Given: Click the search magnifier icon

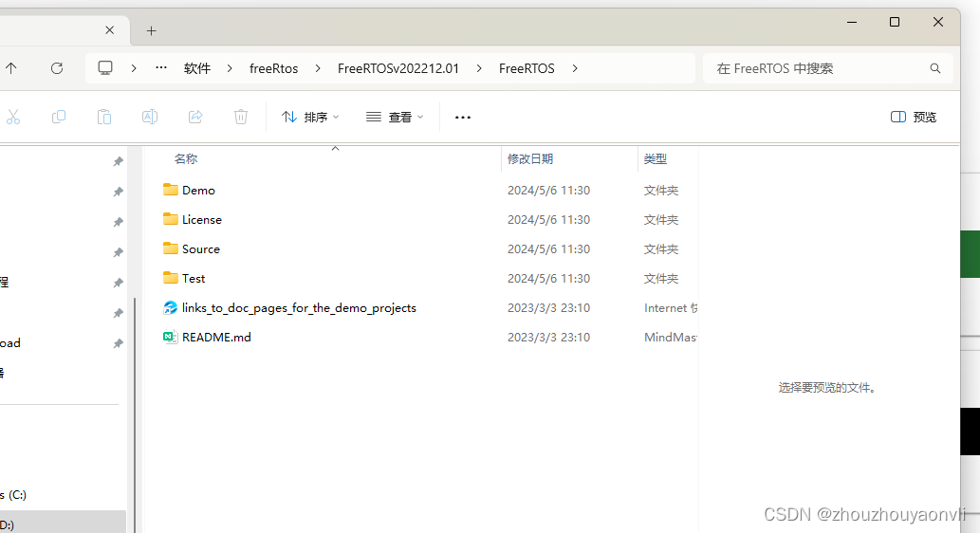Looking at the screenshot, I should click(x=935, y=68).
